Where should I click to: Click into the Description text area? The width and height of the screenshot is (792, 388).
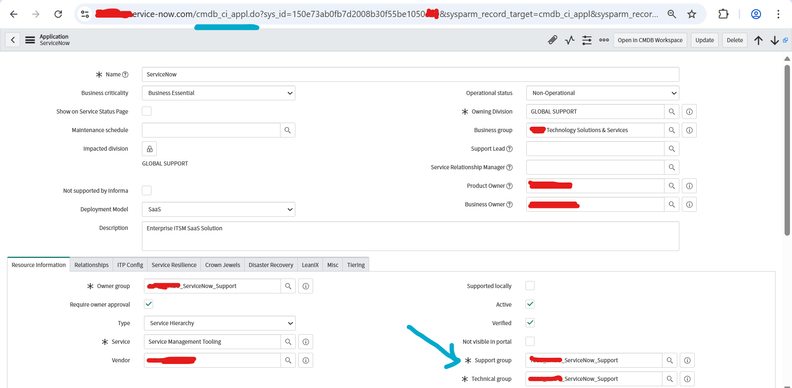[411, 236]
